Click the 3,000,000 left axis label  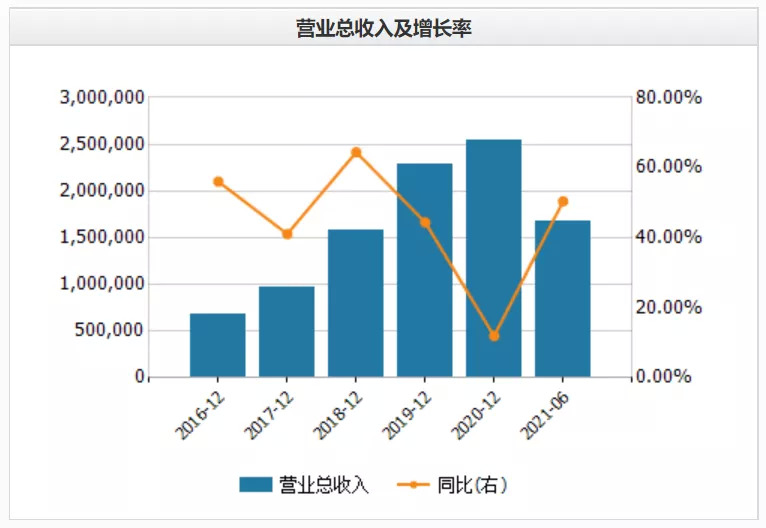(x=103, y=97)
